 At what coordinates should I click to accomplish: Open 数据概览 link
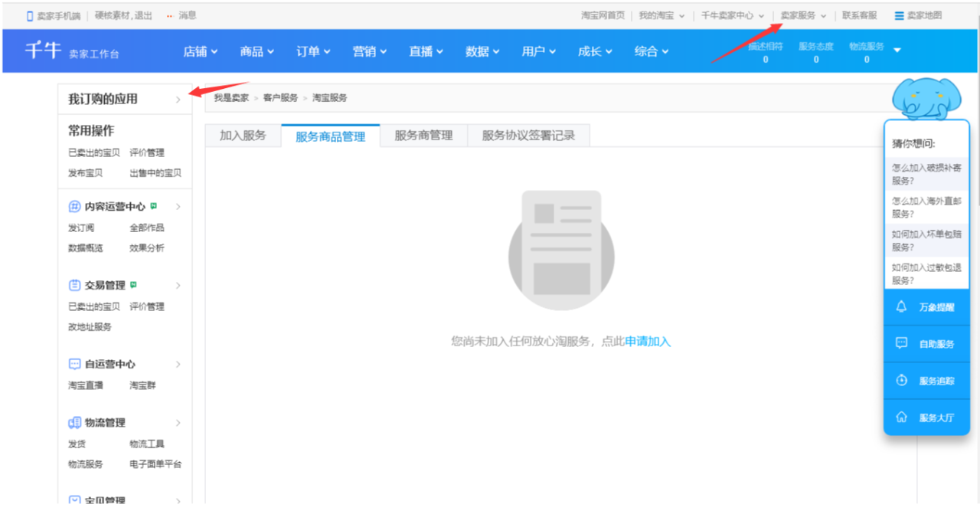(x=85, y=248)
